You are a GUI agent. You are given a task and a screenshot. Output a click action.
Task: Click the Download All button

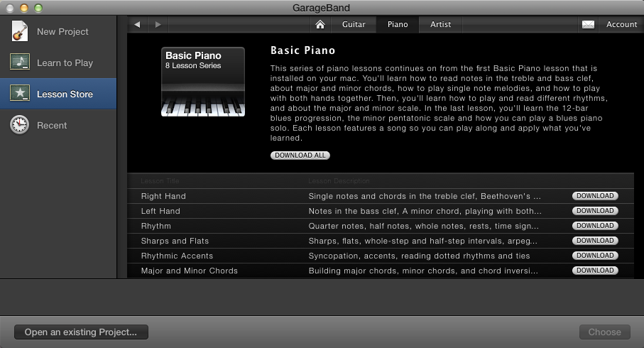(300, 156)
